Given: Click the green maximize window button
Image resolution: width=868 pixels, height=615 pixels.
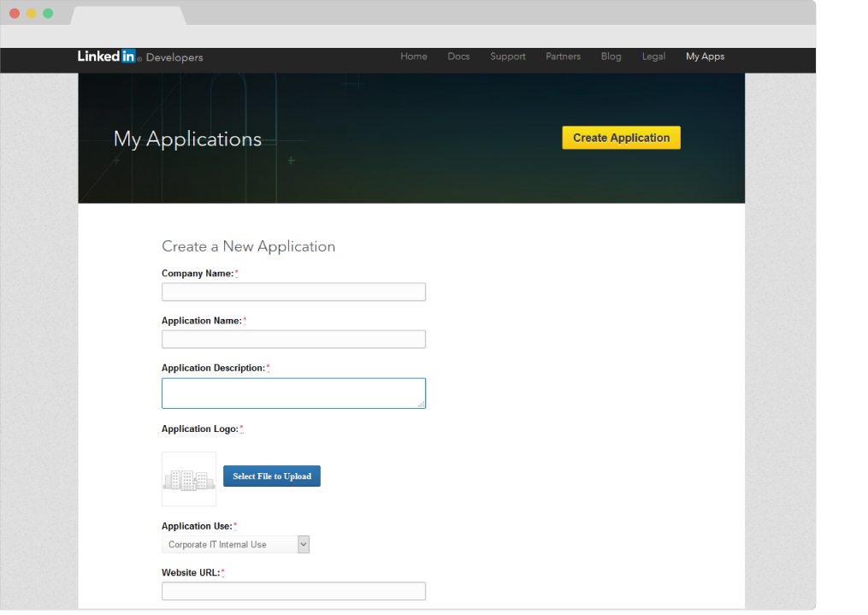Looking at the screenshot, I should point(48,14).
